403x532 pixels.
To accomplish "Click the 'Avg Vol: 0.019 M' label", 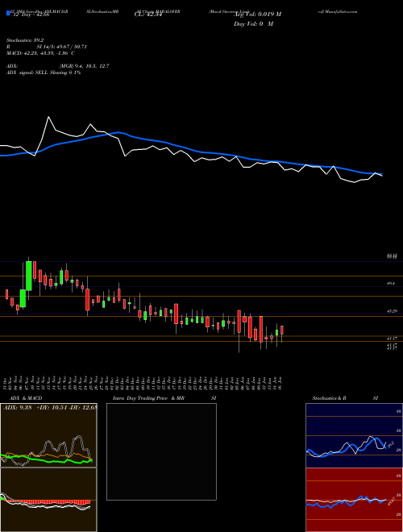I will click(x=257, y=15).
